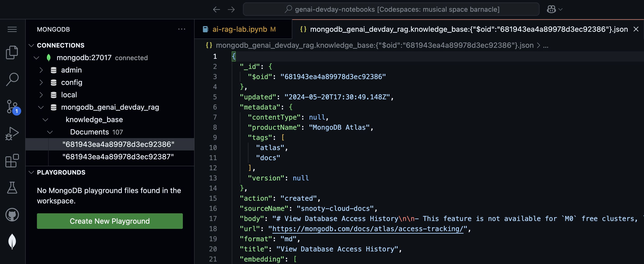Open MongoDB panel more actions ellipsis
The width and height of the screenshot is (644, 264).
pos(182,29)
